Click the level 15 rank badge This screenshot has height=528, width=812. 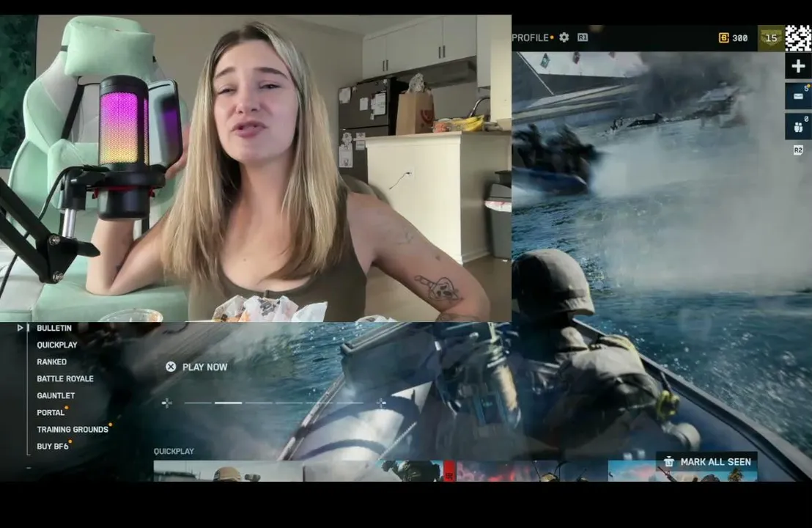pyautogui.click(x=770, y=38)
